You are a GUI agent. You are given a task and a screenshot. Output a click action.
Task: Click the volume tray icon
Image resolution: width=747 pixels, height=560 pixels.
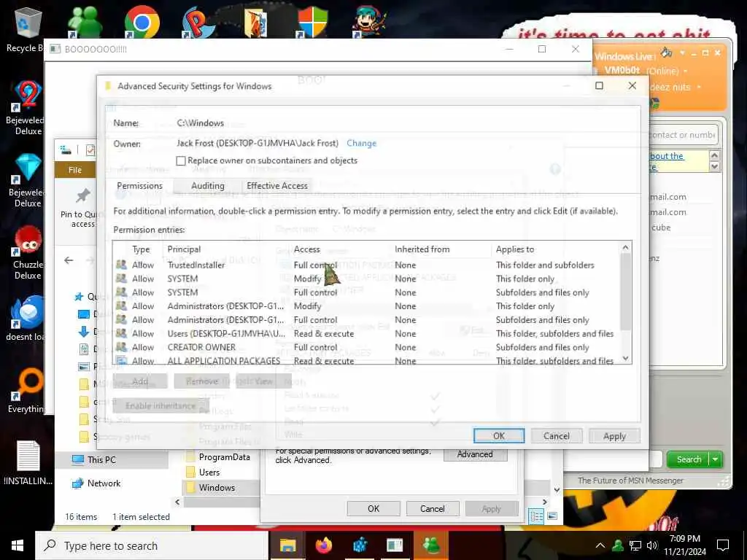tap(652, 545)
